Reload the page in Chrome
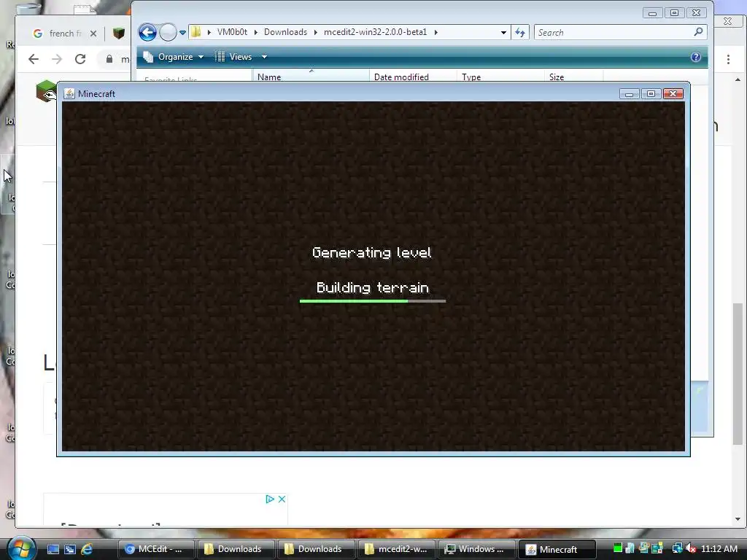747x560 pixels. [80, 59]
